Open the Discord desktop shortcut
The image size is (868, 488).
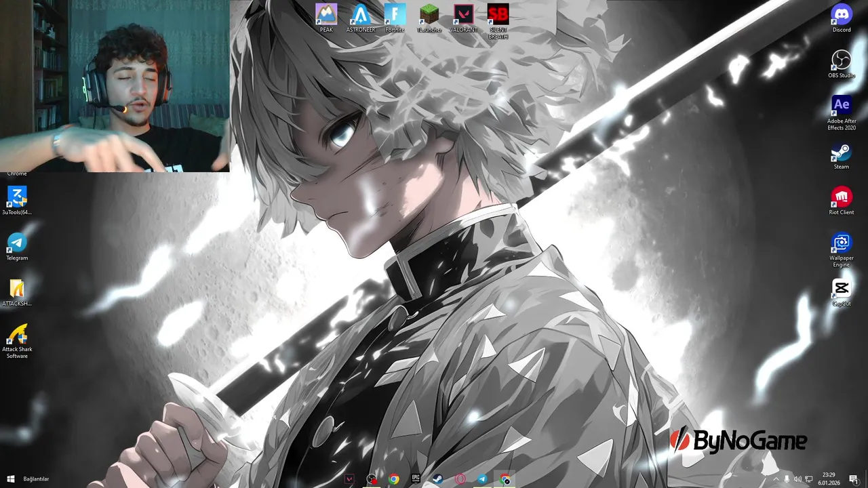[x=842, y=18]
